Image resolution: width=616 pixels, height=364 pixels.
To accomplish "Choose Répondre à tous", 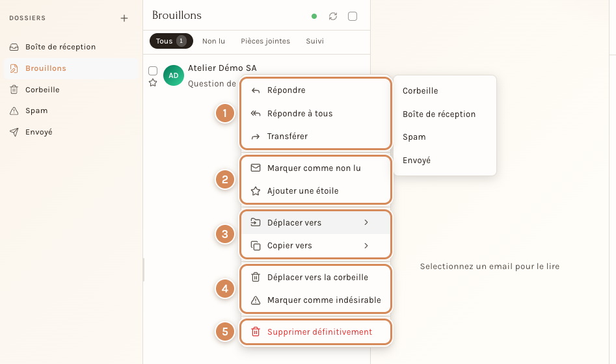I will pos(316,114).
